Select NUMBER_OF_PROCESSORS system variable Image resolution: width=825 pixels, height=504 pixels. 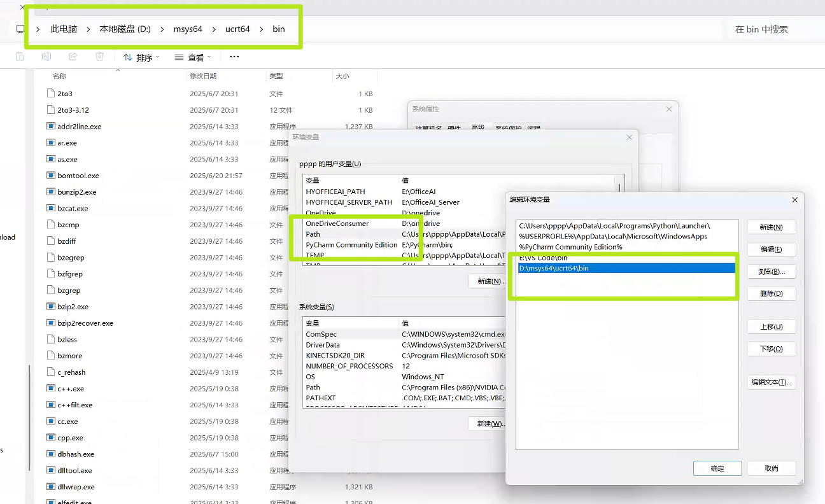coord(349,366)
